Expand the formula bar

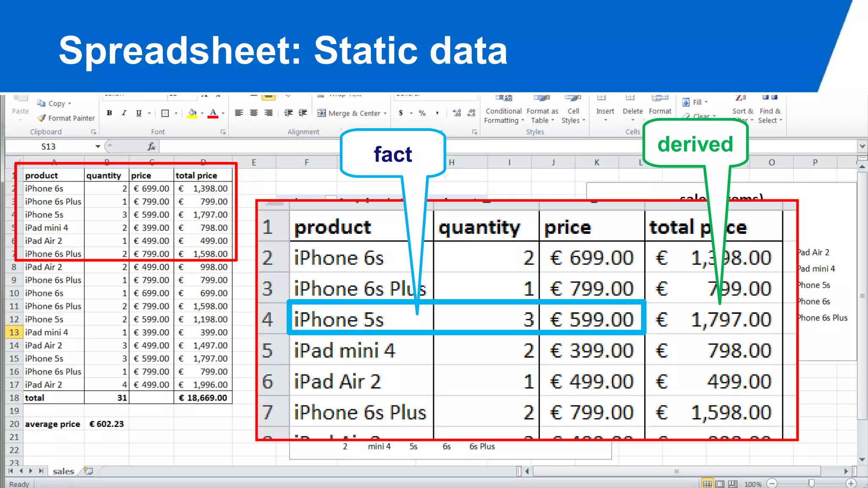862,147
